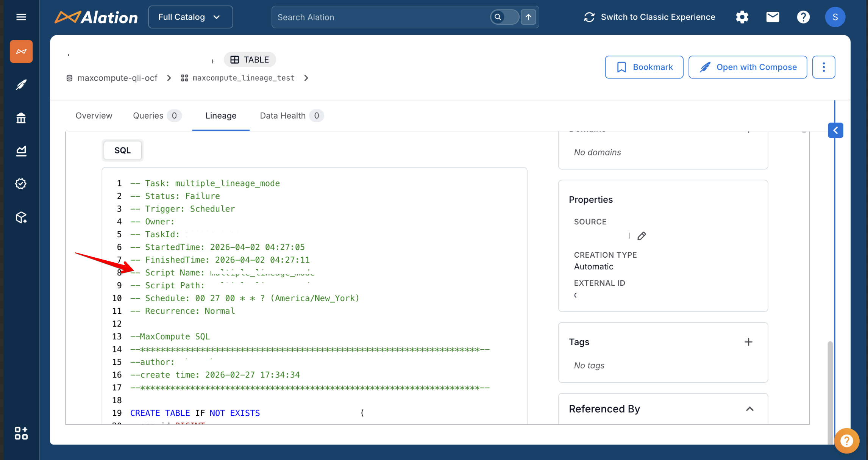Collapse the right side panel chevron
This screenshot has width=868, height=460.
pos(835,130)
